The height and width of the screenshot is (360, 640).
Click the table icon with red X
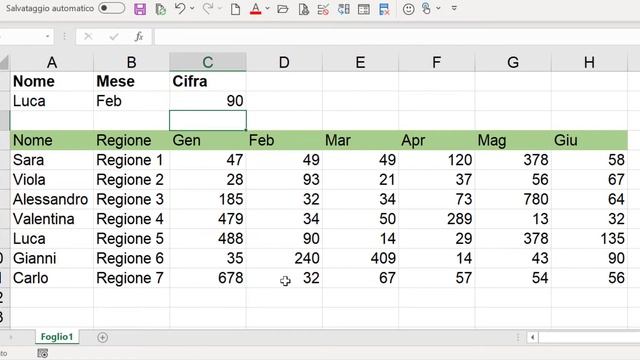(x=384, y=9)
